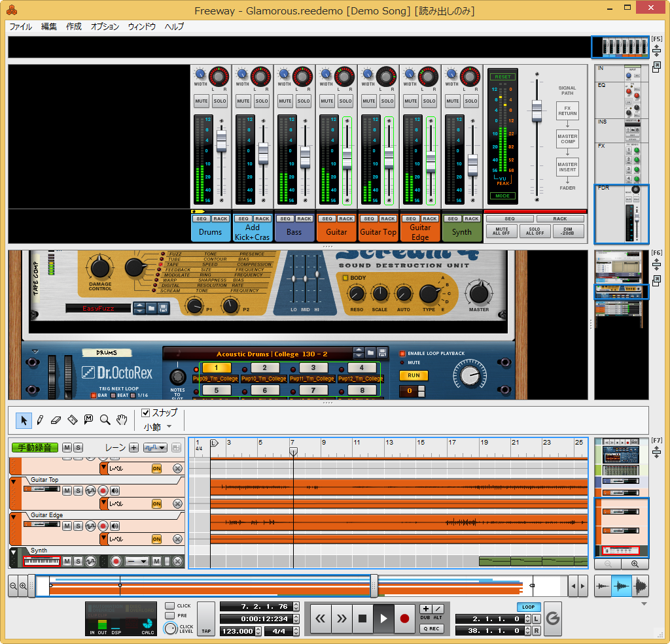Image resolution: width=670 pixels, height=644 pixels.
Task: Open the ヘルプ menu
Action: pyautogui.click(x=174, y=26)
